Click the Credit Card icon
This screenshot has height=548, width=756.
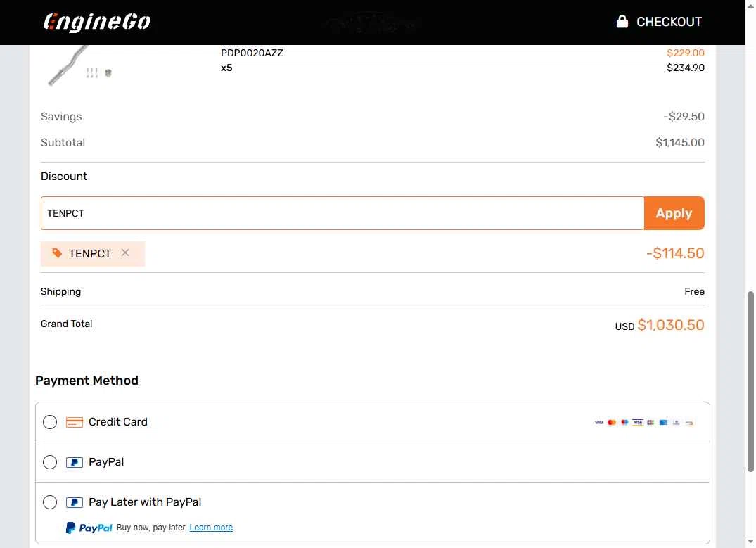75,422
